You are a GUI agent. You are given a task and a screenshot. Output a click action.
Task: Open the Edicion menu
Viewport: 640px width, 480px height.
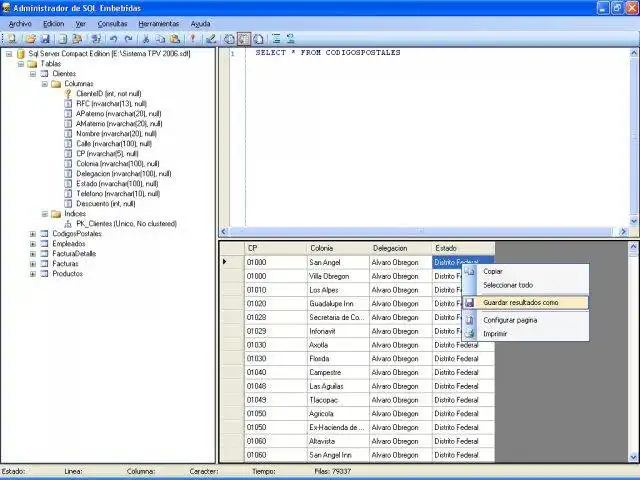tap(53, 24)
